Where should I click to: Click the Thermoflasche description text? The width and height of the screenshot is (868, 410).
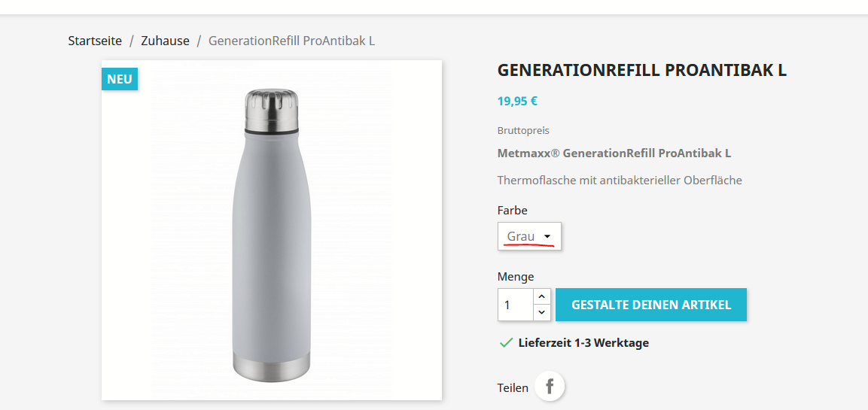tap(620, 180)
